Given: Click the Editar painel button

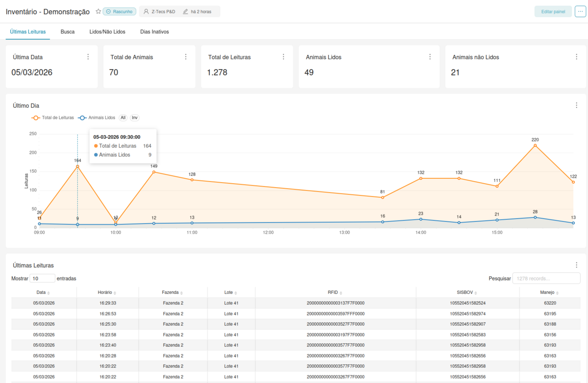Looking at the screenshot, I should pyautogui.click(x=553, y=11).
